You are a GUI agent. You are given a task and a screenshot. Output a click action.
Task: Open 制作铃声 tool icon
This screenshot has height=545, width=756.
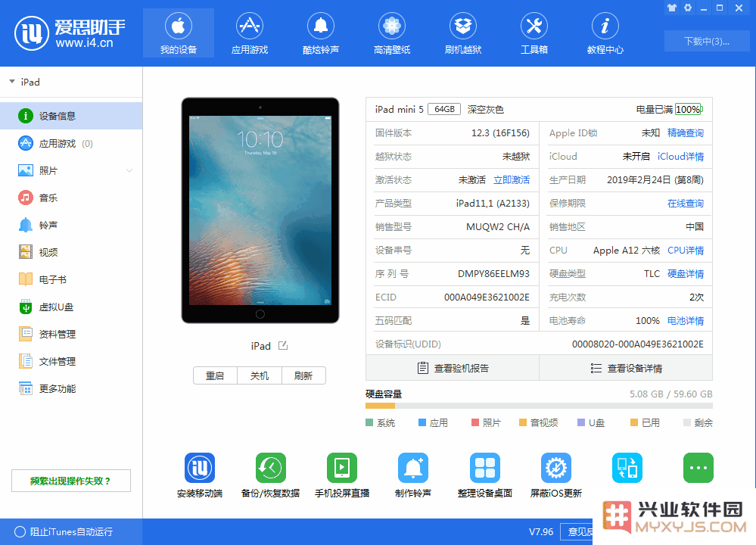point(413,467)
